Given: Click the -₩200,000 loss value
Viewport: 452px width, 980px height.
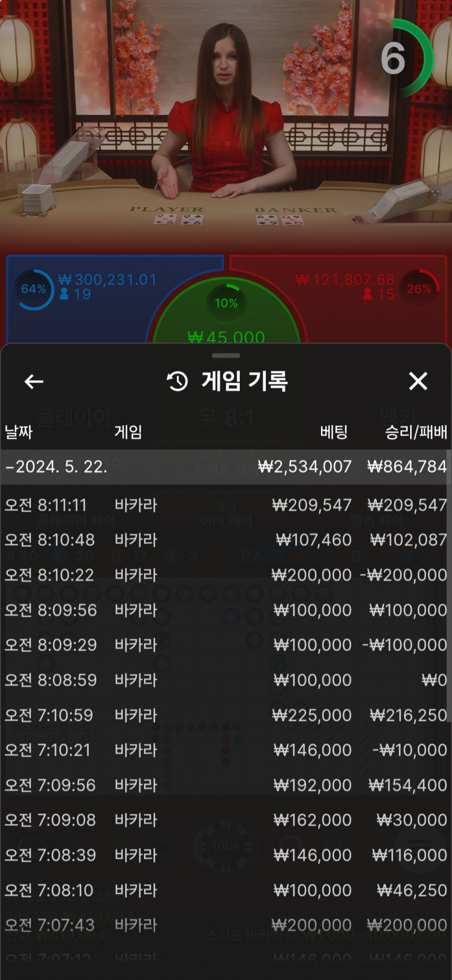Looking at the screenshot, I should pos(404,575).
